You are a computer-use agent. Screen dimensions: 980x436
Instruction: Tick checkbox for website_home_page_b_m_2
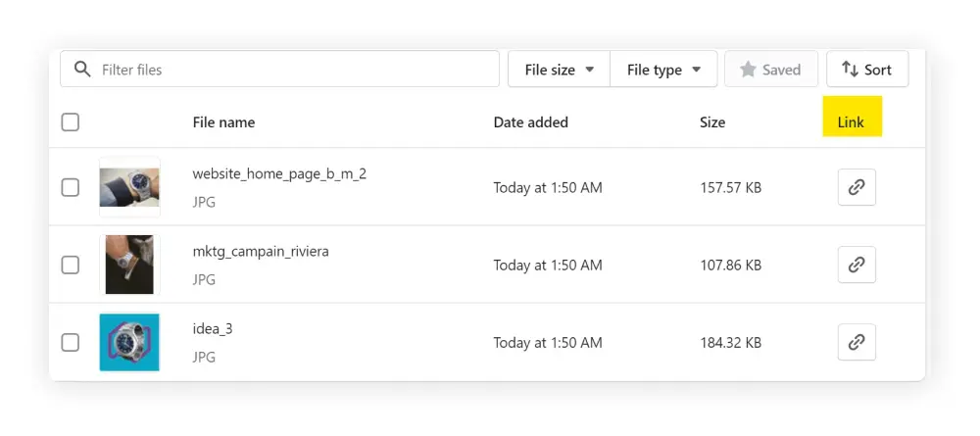71,187
